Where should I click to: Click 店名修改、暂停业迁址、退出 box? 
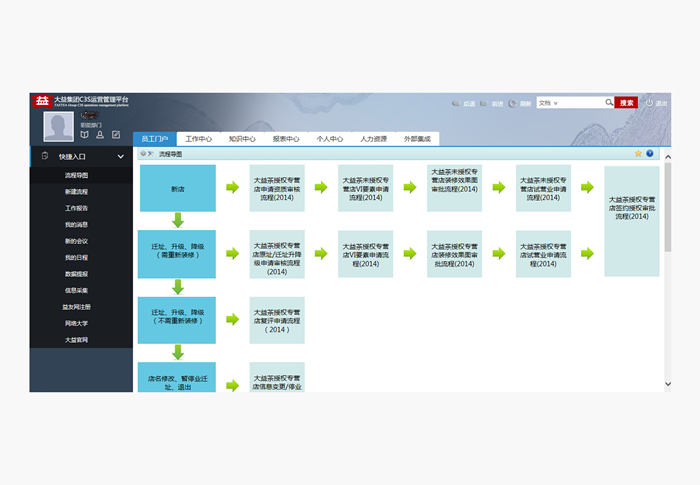tap(177, 377)
